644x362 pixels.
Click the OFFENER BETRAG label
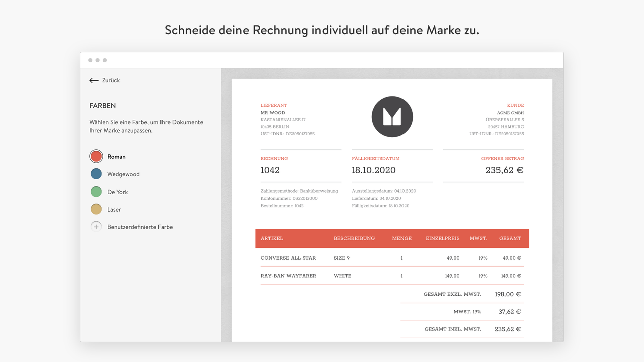click(x=503, y=159)
